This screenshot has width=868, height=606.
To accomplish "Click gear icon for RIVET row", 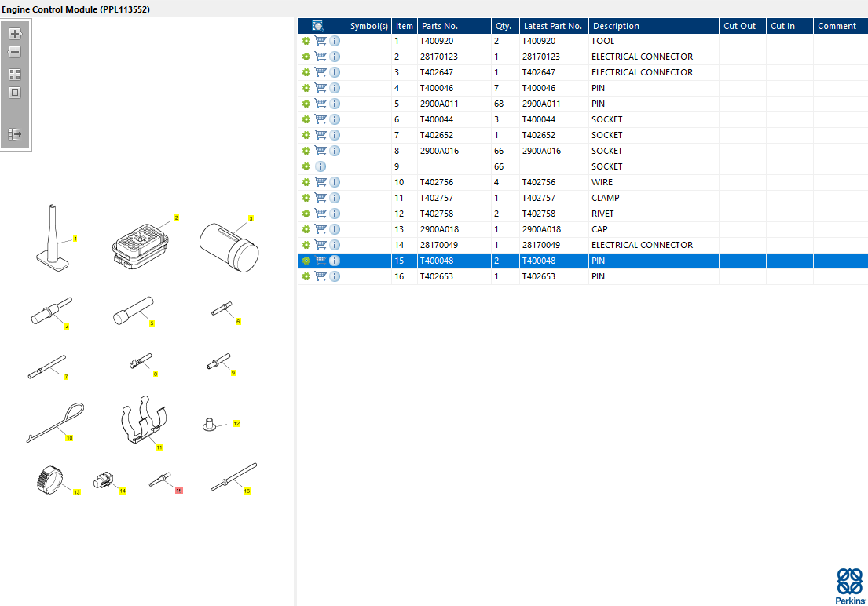I will [306, 214].
